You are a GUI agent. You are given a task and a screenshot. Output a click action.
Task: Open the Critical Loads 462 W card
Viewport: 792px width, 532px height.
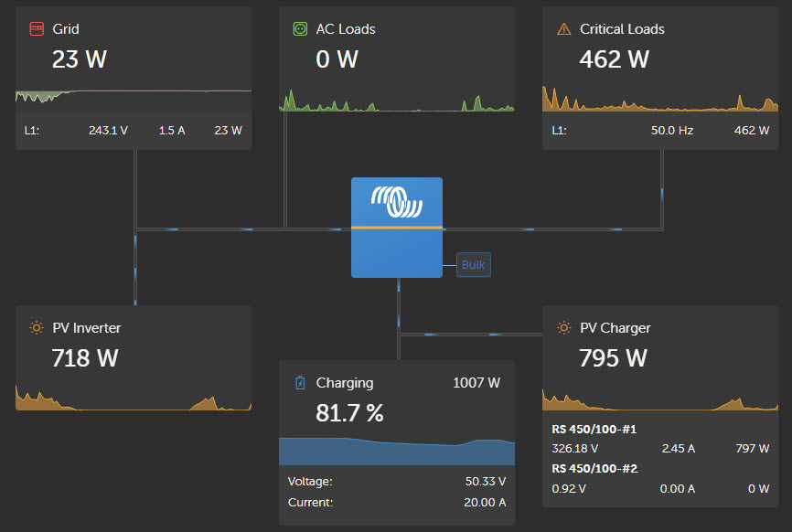click(x=660, y=78)
